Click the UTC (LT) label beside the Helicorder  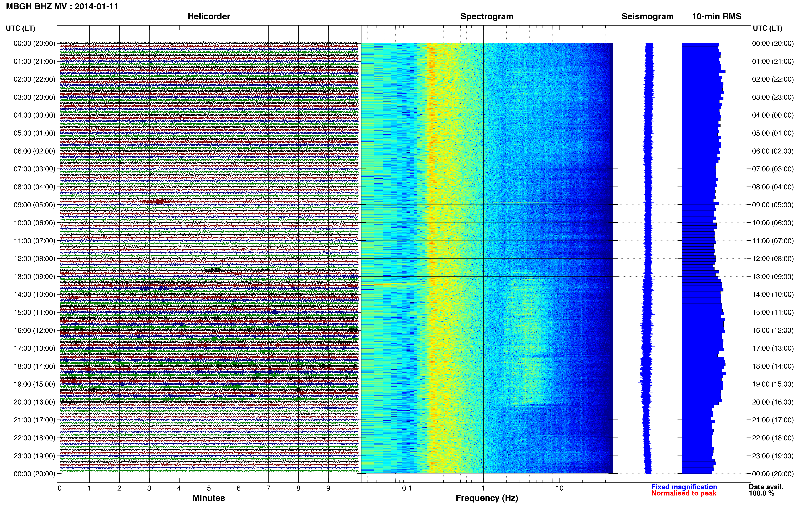click(21, 28)
